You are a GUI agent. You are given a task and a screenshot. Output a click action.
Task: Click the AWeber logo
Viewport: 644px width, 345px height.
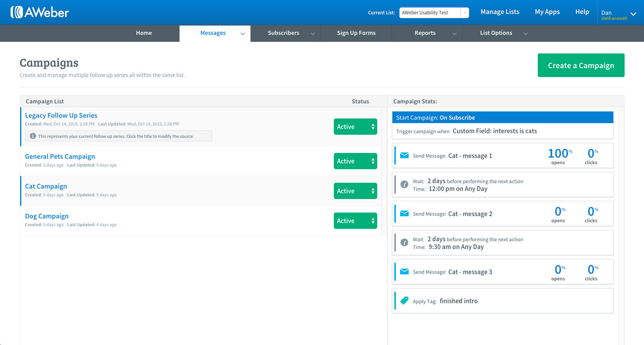40,12
